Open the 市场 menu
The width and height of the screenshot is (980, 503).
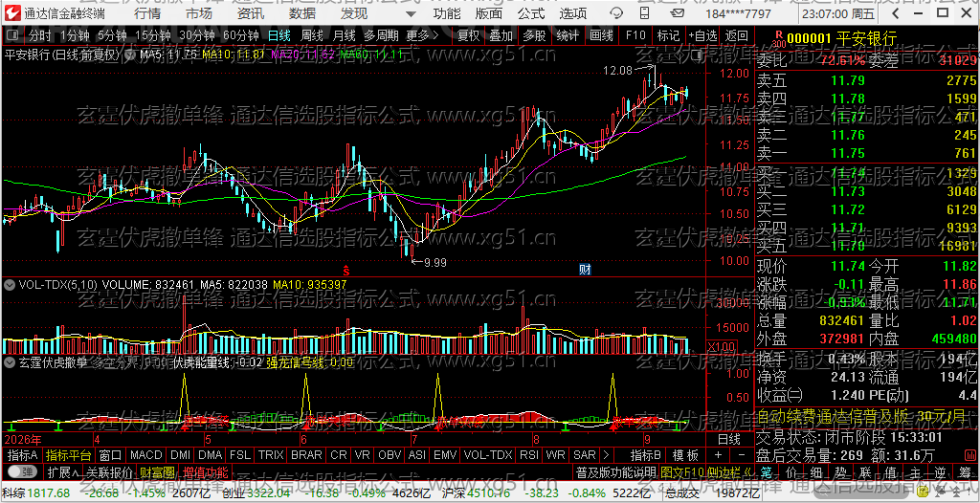199,13
